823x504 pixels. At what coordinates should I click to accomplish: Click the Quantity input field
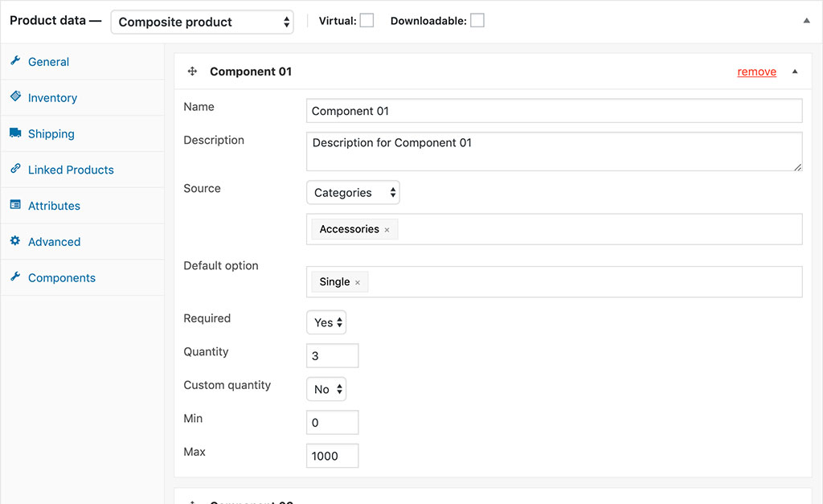click(x=332, y=355)
